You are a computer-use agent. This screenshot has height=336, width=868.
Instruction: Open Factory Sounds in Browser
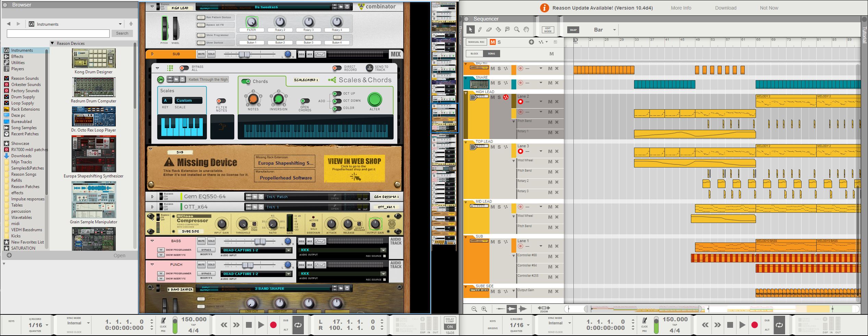click(25, 91)
